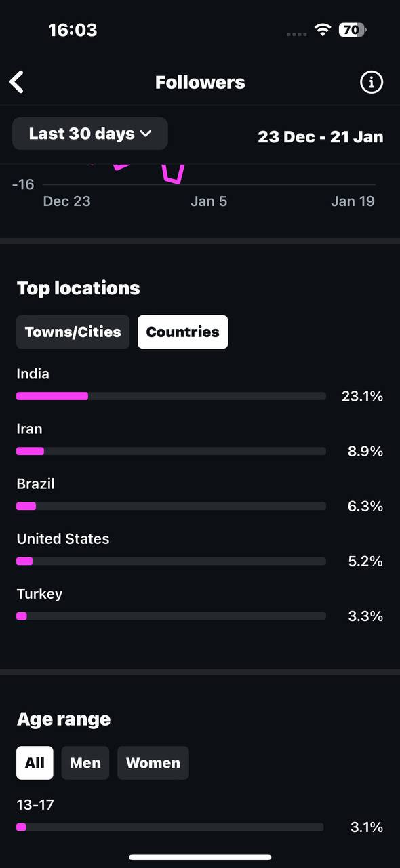Tap the Brazil percentage bar
The image size is (400, 868).
[x=171, y=506]
